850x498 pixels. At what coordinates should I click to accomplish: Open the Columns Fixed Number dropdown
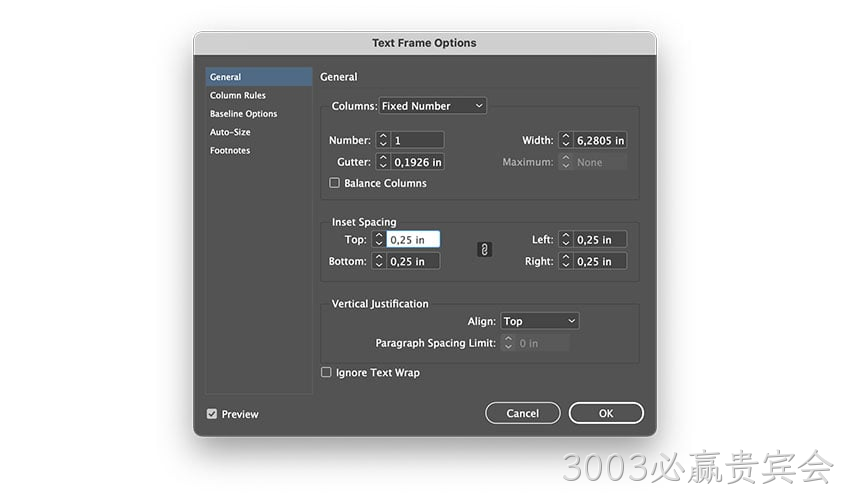(433, 106)
